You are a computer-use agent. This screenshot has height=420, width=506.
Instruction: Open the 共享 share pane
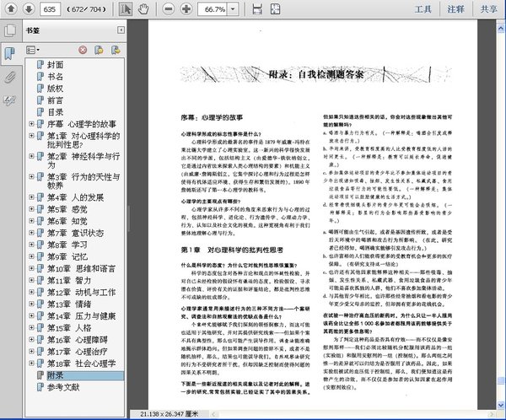[488, 9]
